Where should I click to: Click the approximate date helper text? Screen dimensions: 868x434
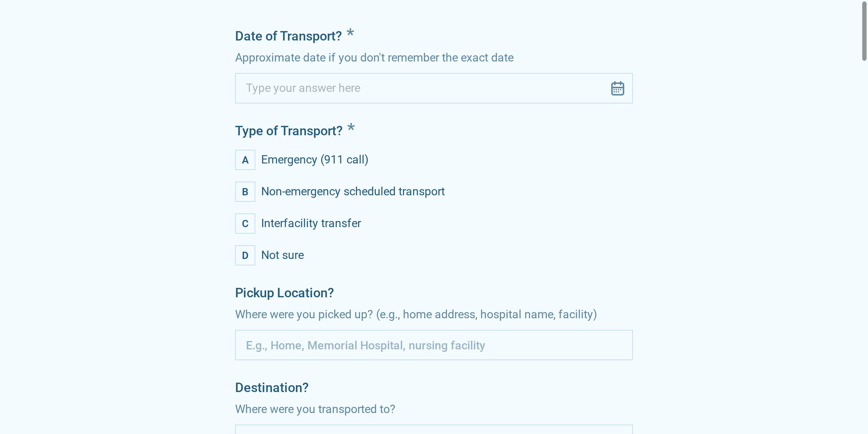[x=374, y=58]
